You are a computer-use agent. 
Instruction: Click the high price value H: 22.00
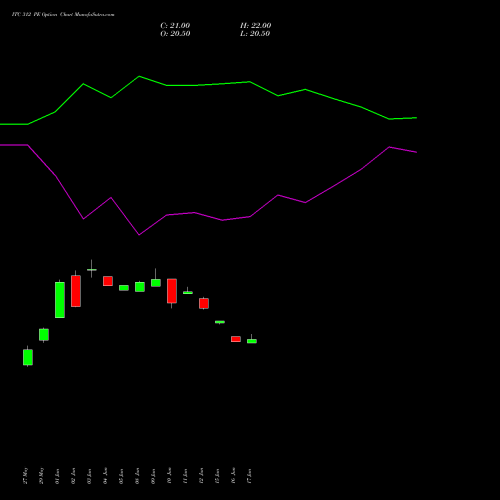[255, 26]
